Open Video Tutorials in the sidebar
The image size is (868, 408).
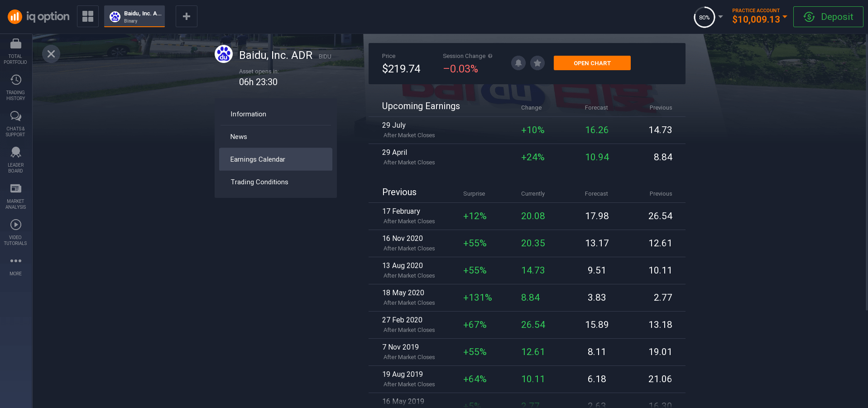[x=15, y=232]
